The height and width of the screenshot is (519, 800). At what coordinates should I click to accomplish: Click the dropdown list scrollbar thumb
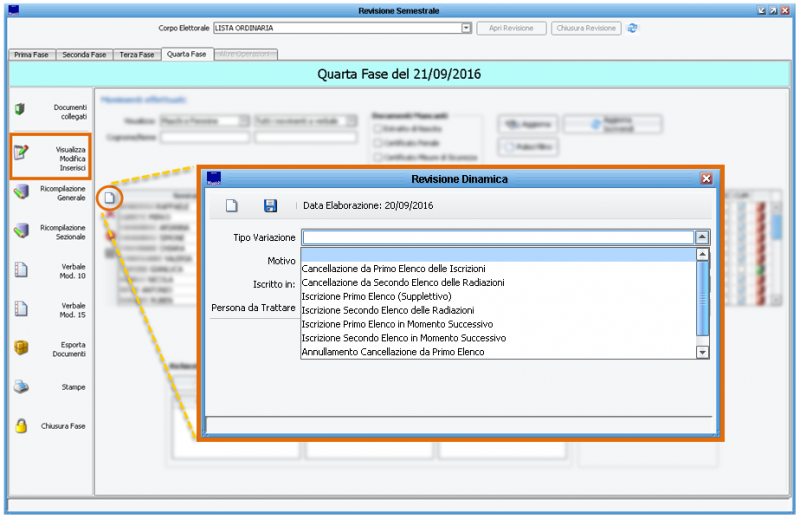pyautogui.click(x=703, y=299)
